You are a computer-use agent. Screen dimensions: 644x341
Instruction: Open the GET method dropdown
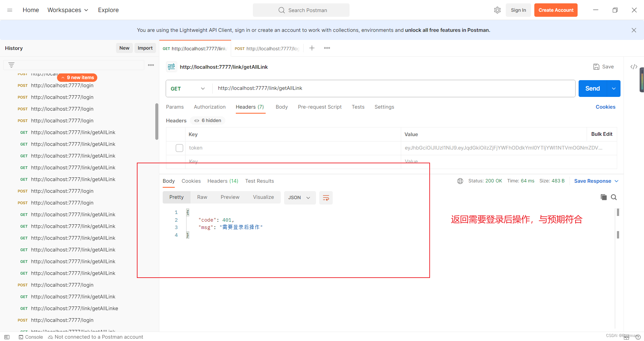(x=188, y=89)
